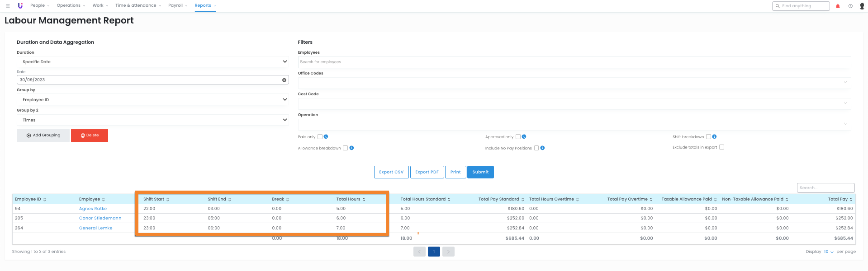868x271 pixels.
Task: Check Exclude totals in export
Action: [721, 147]
